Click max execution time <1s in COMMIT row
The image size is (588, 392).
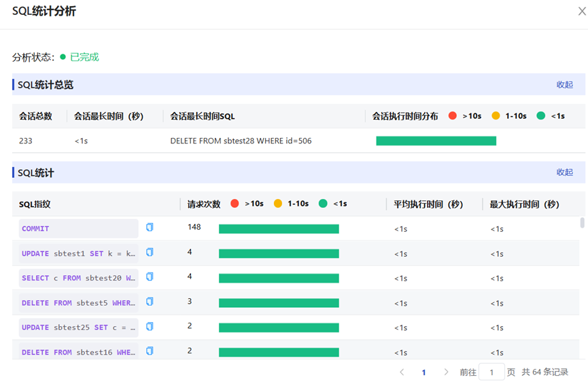point(497,229)
